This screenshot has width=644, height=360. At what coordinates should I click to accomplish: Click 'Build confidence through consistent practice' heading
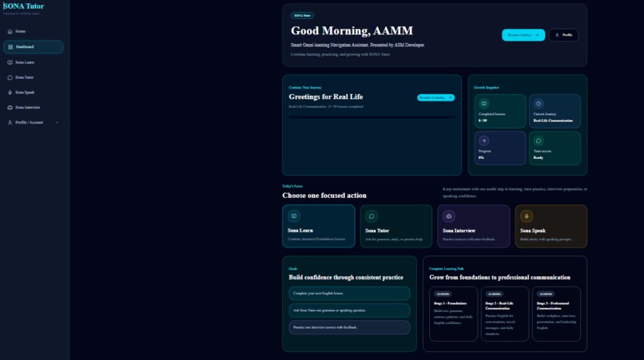click(x=346, y=278)
